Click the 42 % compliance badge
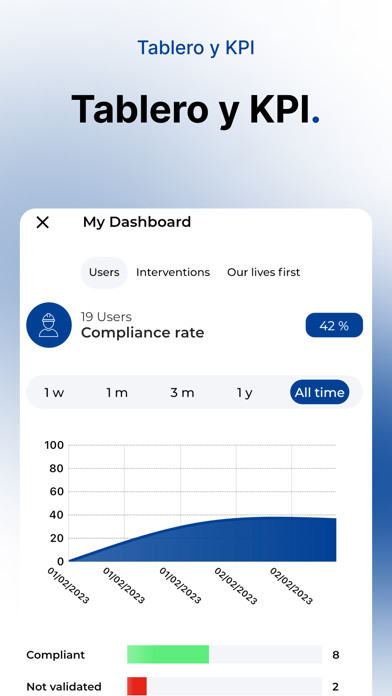Viewport: 392px width, 696px height. click(334, 325)
